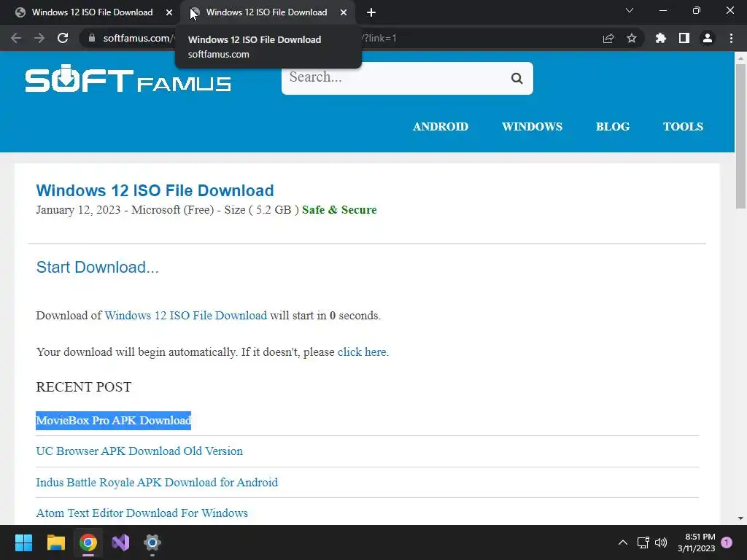Viewport: 747px width, 560px height.
Task: Open Visual Studio from taskbar
Action: pos(120,542)
